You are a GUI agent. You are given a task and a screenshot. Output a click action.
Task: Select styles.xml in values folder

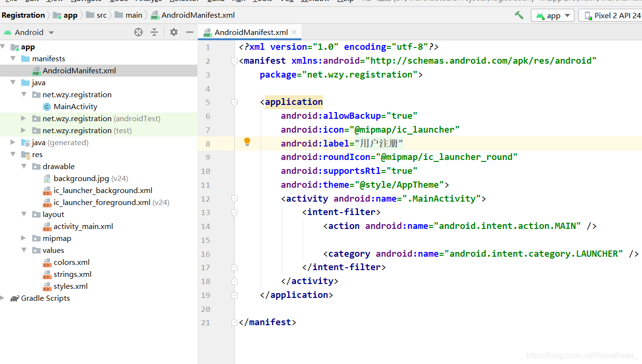click(x=70, y=286)
